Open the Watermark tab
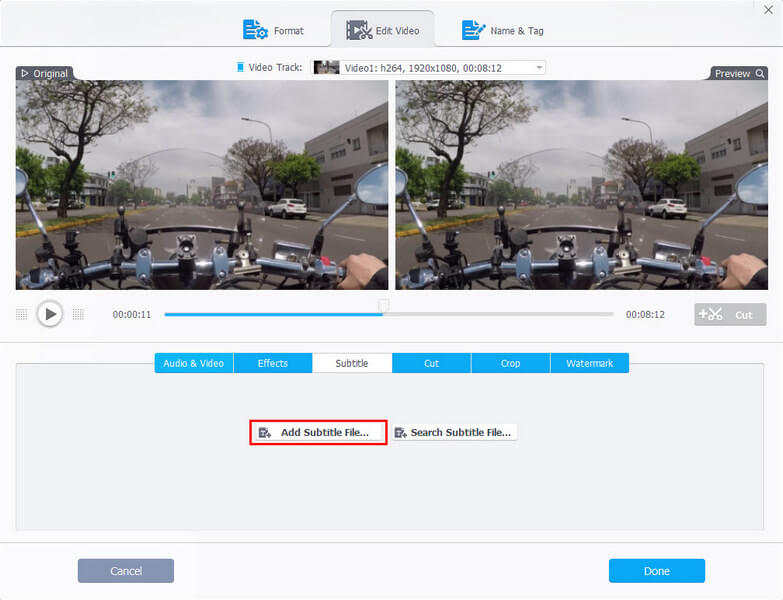 (590, 363)
